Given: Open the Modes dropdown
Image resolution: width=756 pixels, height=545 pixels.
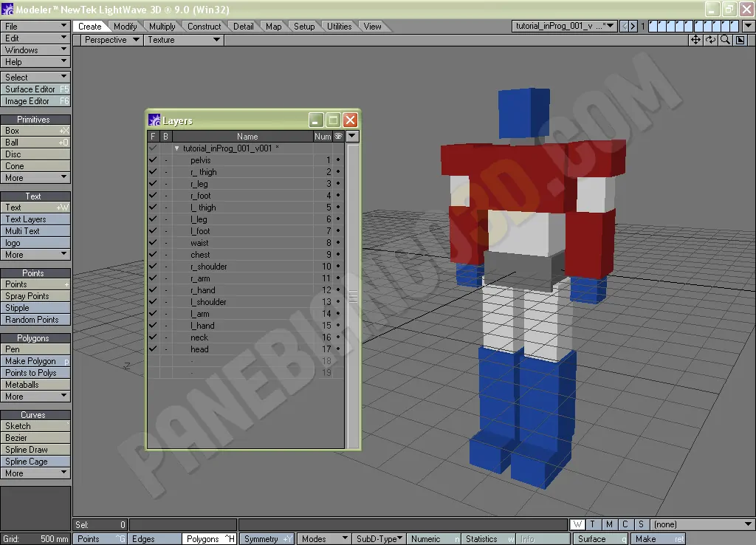Looking at the screenshot, I should (x=323, y=539).
